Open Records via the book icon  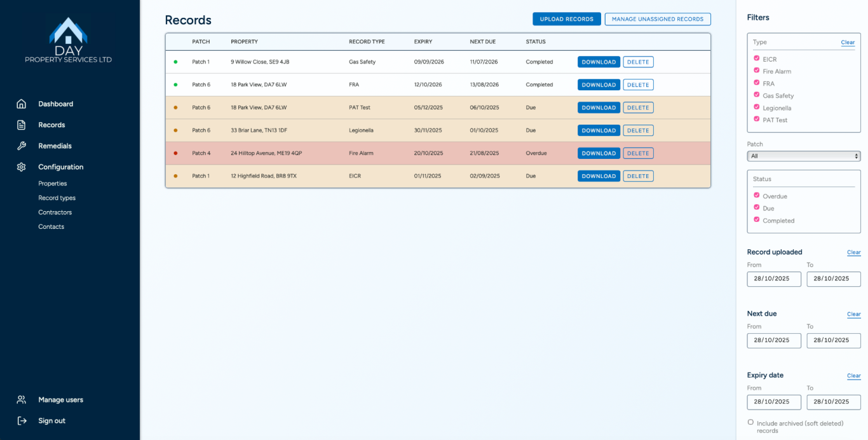21,125
